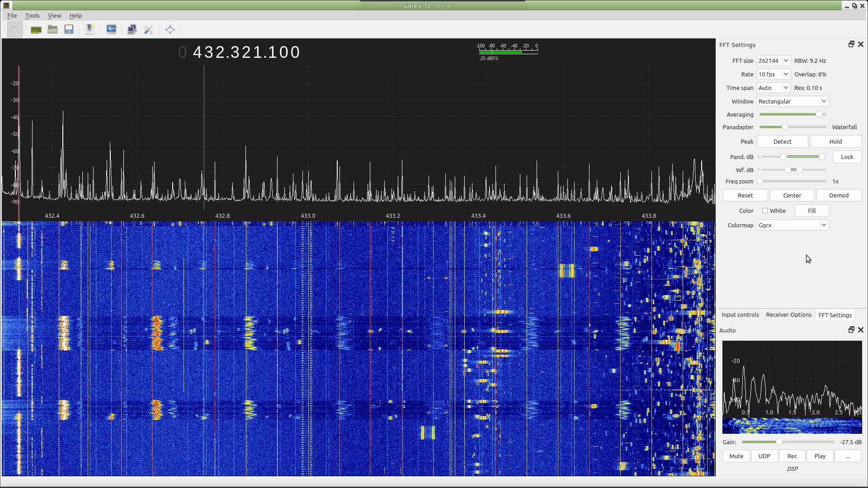Screen dimensions: 868x488
Task: Click the 432.321.100 frequency display
Action: tap(246, 52)
